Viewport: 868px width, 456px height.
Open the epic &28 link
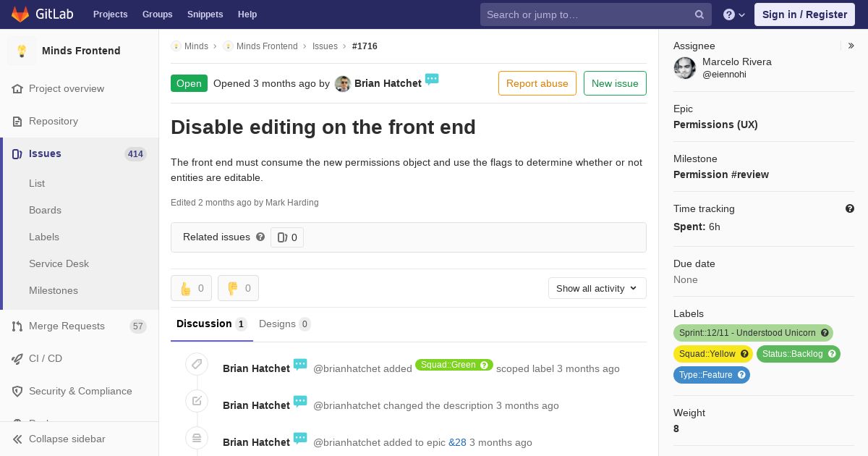click(457, 442)
